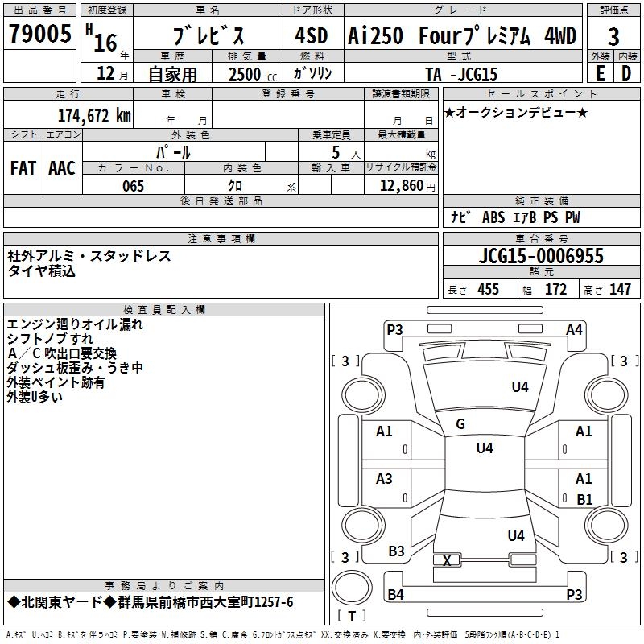Viewport: 644px width, 644px height.
Task: Select the exterior grade E
Action: 601,73
